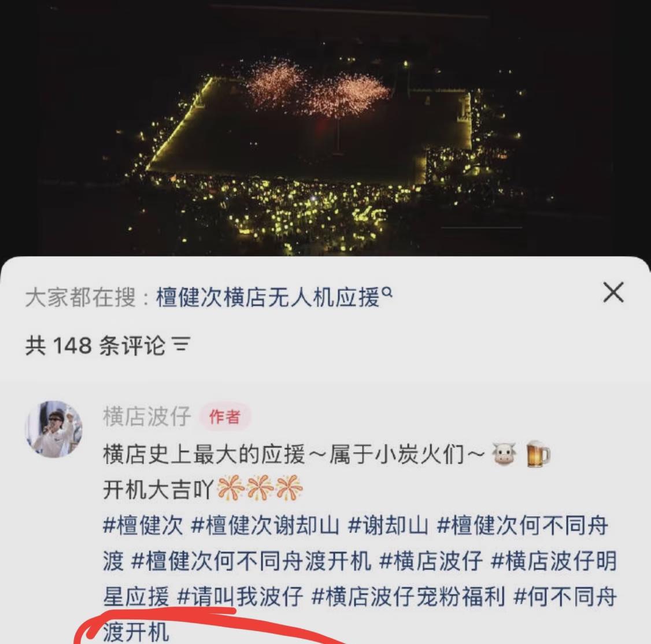The width and height of the screenshot is (651, 644).
Task: Open hashtag #檀健次 alone
Action: point(143,525)
